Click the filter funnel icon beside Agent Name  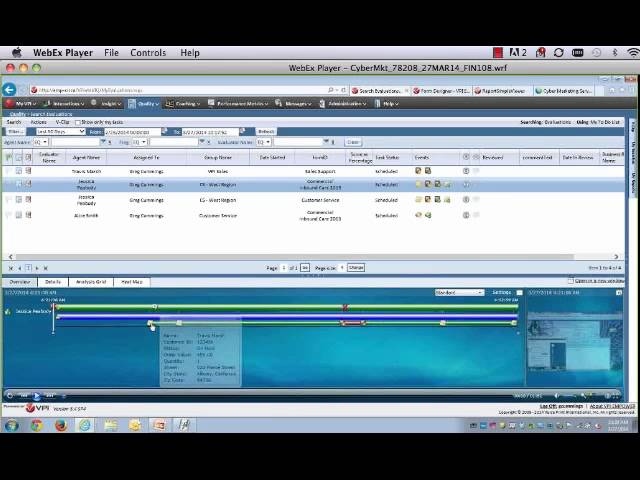[x=103, y=142]
